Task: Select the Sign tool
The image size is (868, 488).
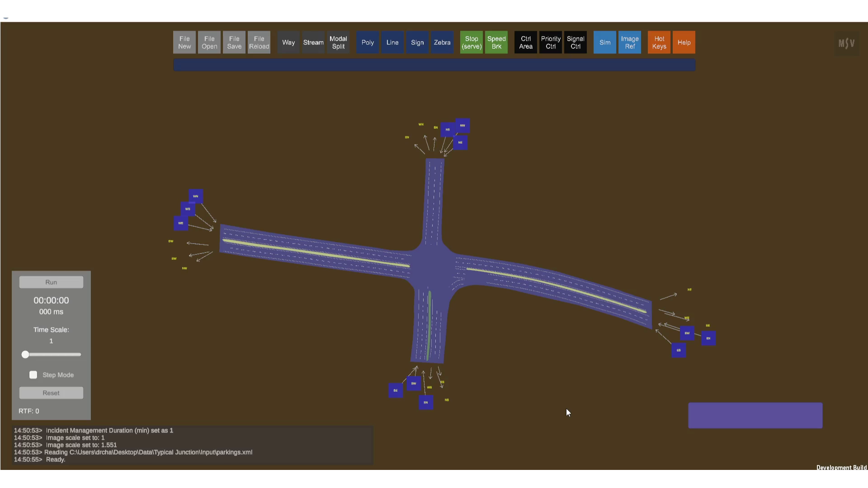Action: (417, 42)
